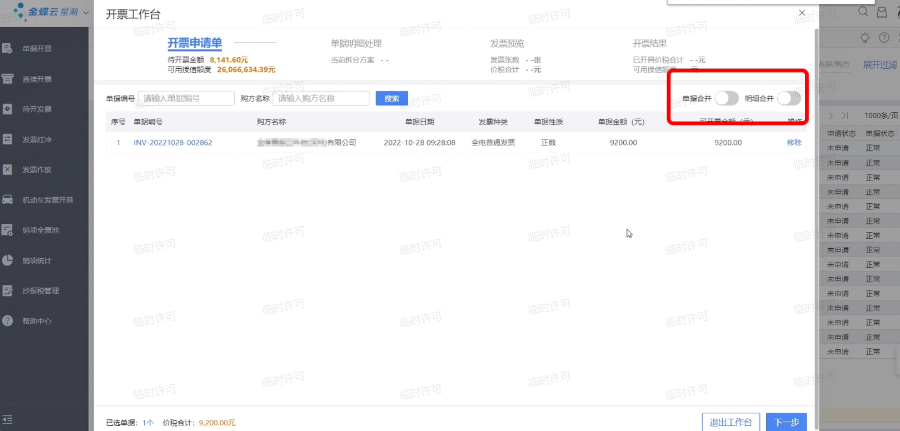The height and width of the screenshot is (431, 900).
Task: Click the circled question help icon in background
Action: click(884, 38)
